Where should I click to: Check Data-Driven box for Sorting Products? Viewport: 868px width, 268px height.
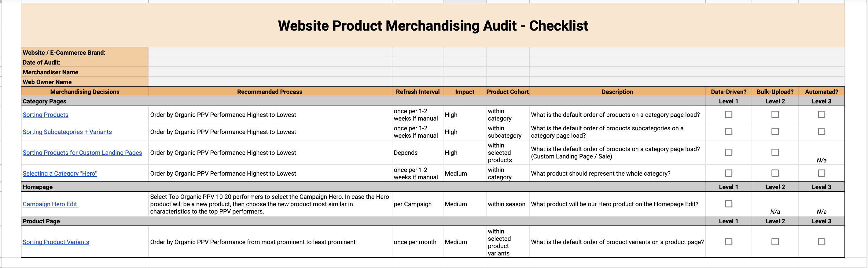click(729, 115)
